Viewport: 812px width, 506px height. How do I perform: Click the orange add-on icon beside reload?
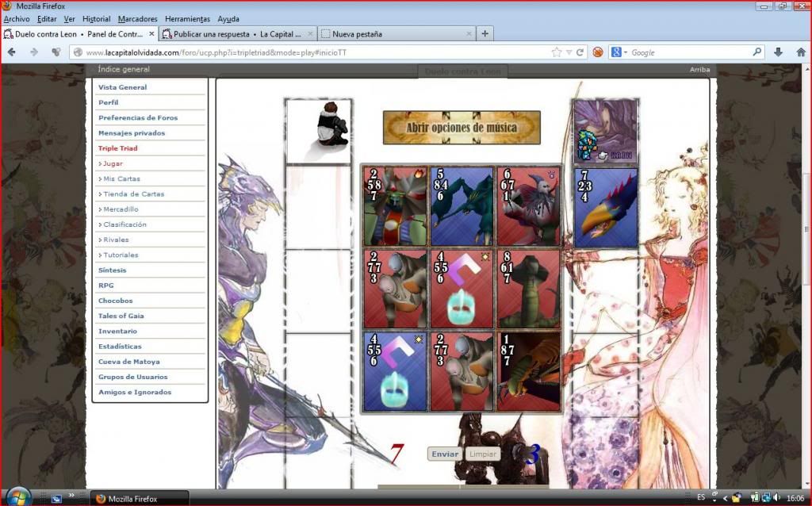click(x=598, y=52)
